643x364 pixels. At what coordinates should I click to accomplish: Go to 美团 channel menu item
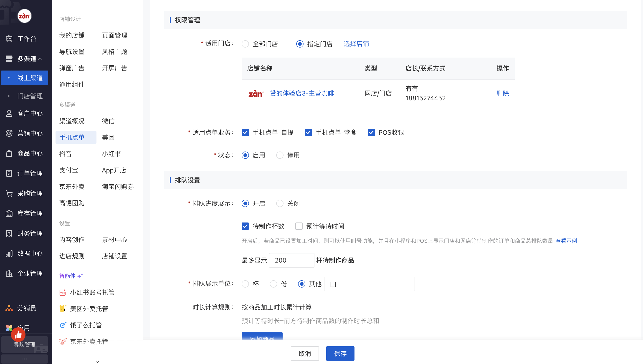pos(108,137)
